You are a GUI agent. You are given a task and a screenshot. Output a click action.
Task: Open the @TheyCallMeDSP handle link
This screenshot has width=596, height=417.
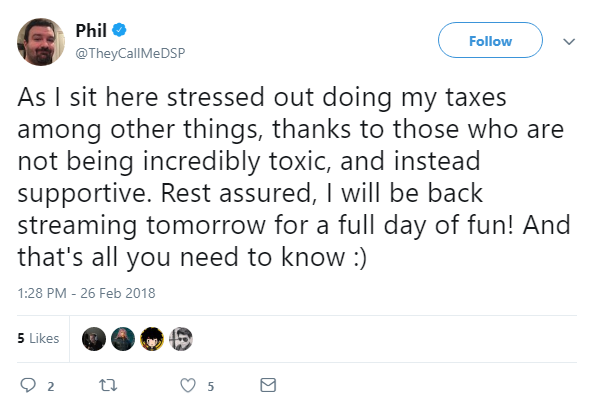(130, 53)
